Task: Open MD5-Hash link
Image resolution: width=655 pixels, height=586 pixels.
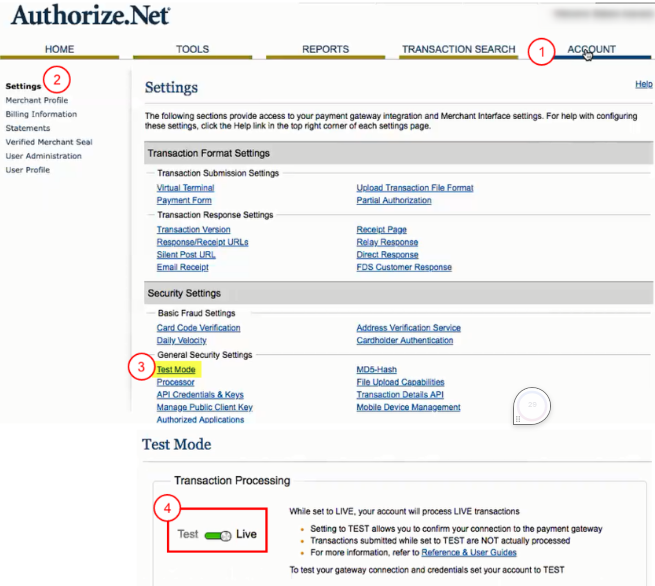Action: pyautogui.click(x=376, y=370)
